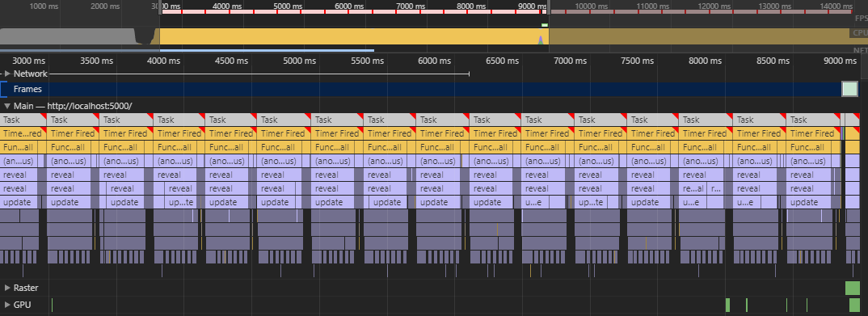Screen dimensions: 868x316
Task: Click the 3500 ms ruler label
Action: pos(97,61)
